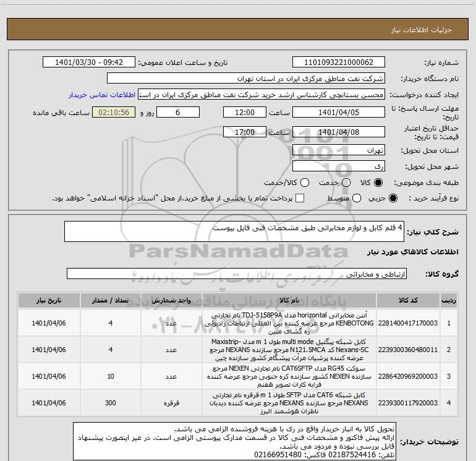
Task: Click the remaining days field showing 6
Action: (x=178, y=112)
